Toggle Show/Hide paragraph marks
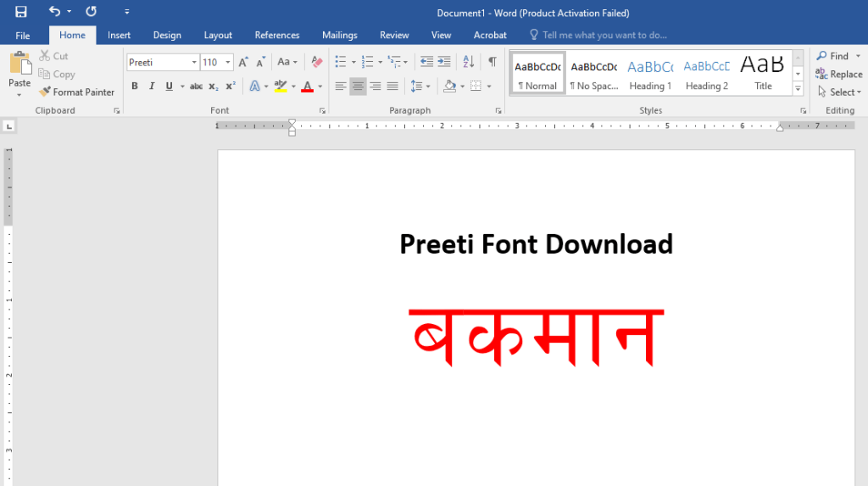This screenshot has width=868, height=486. coord(492,62)
